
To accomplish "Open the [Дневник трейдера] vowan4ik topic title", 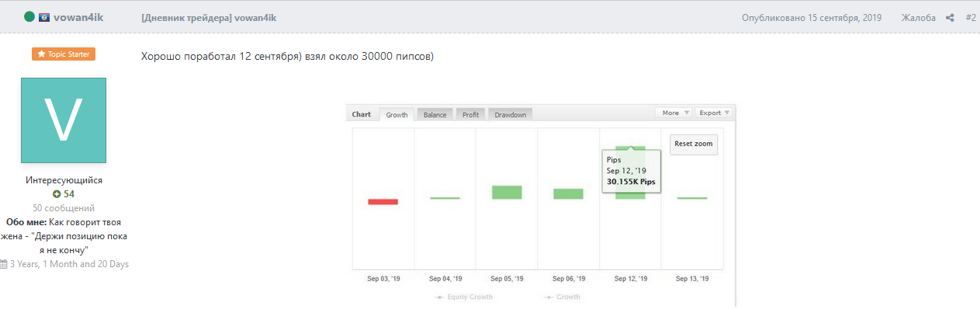I will click(x=209, y=17).
